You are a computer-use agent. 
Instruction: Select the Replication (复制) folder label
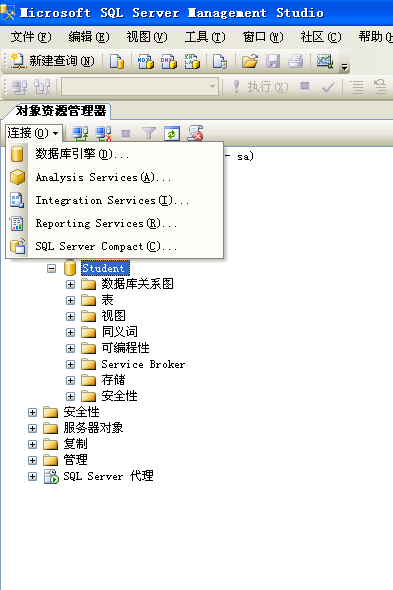coord(75,444)
